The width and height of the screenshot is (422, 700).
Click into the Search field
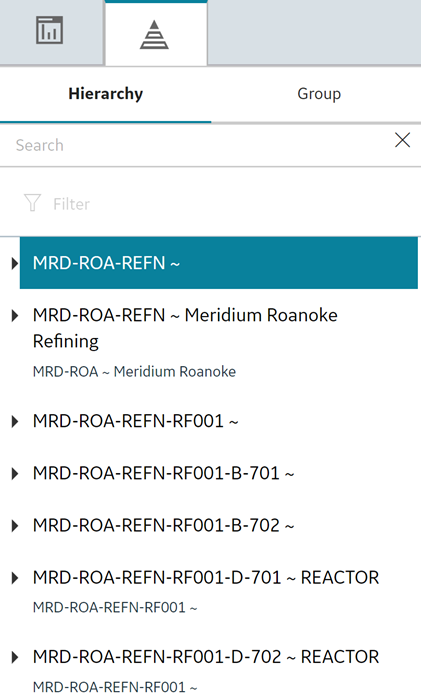(196, 145)
